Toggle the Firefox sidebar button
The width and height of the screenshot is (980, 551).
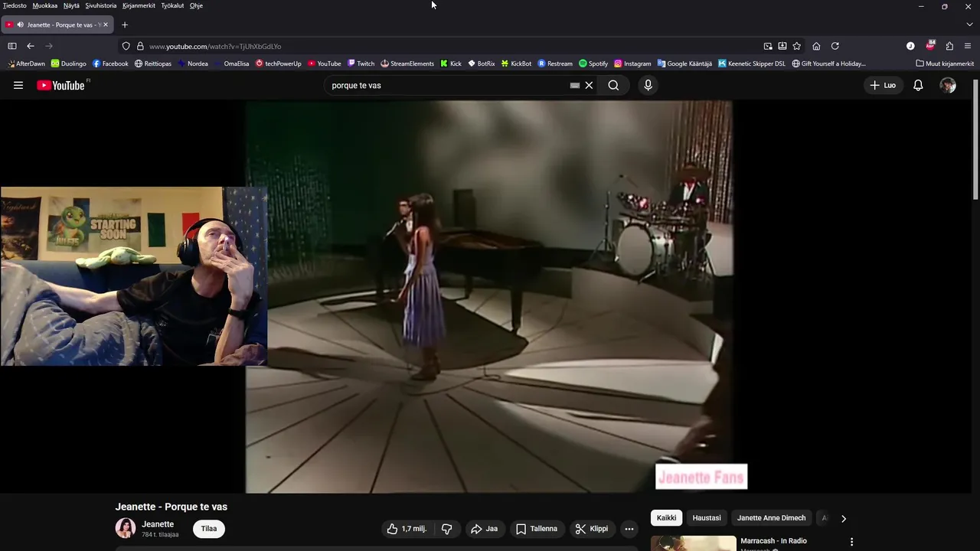12,46
